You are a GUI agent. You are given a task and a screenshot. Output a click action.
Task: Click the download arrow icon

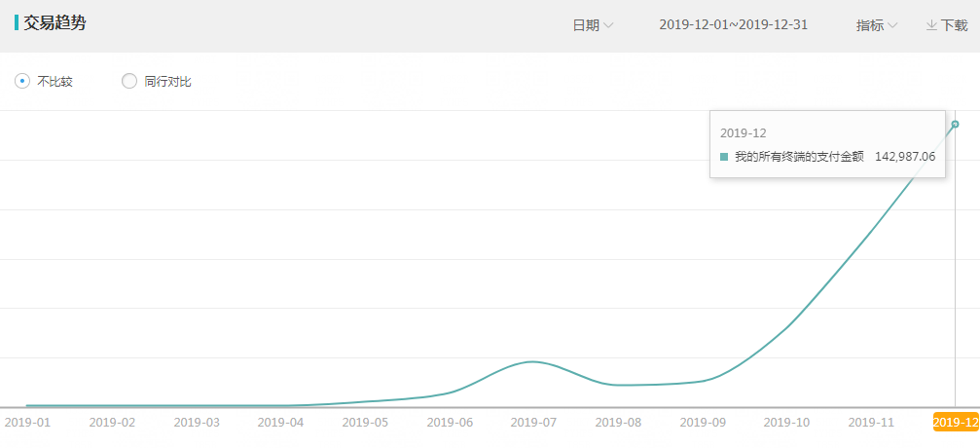click(x=931, y=25)
